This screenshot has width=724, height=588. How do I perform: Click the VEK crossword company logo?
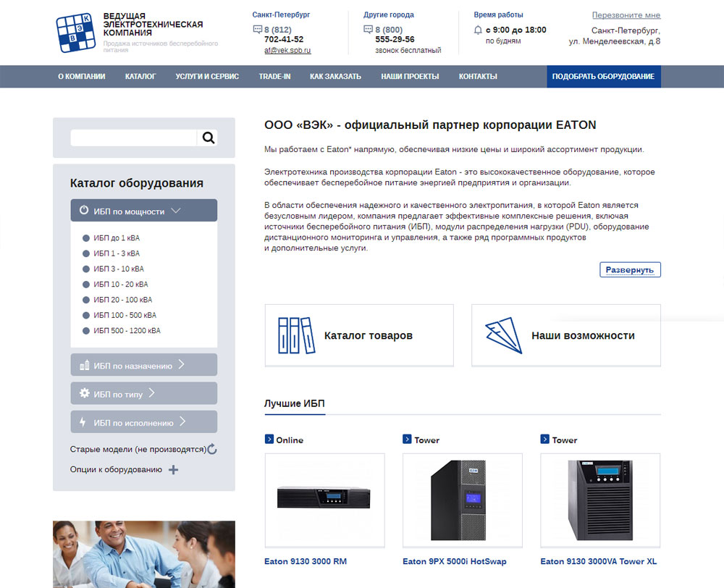[x=76, y=33]
